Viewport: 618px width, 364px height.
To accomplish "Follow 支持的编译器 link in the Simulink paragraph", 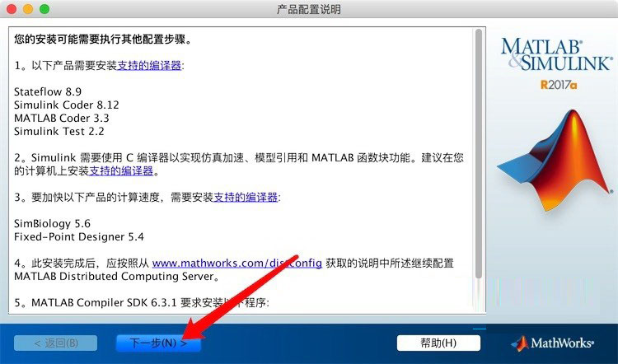I will point(121,171).
